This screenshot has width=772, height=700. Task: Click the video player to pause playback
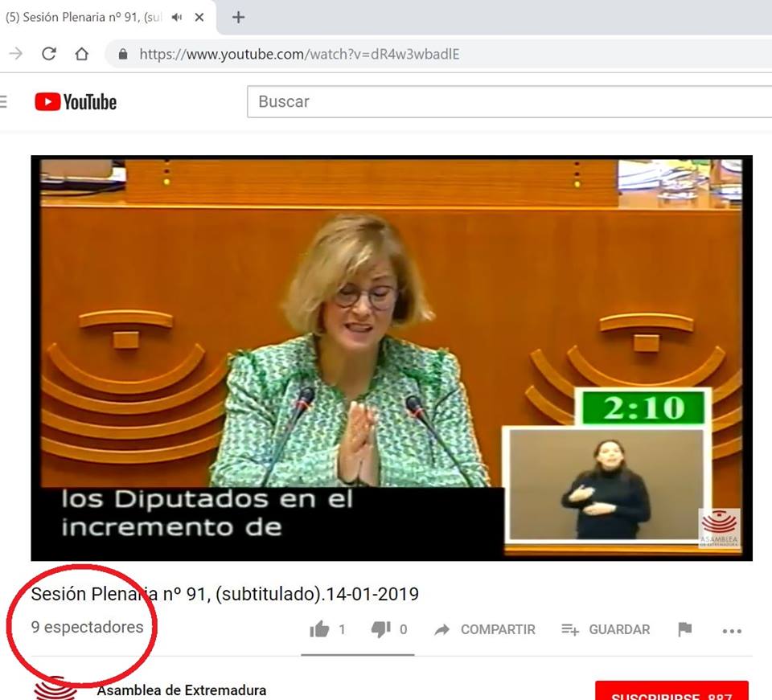(x=392, y=358)
